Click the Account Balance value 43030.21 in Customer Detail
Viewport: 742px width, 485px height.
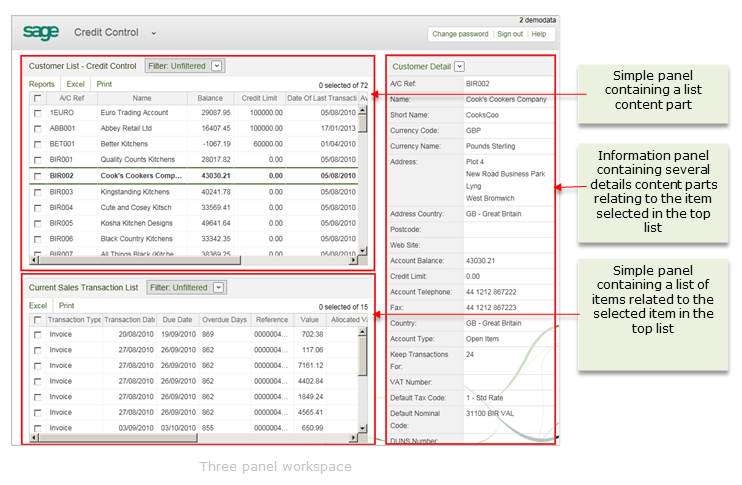pyautogui.click(x=480, y=261)
